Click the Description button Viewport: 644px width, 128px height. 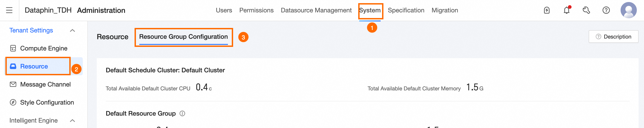point(613,37)
